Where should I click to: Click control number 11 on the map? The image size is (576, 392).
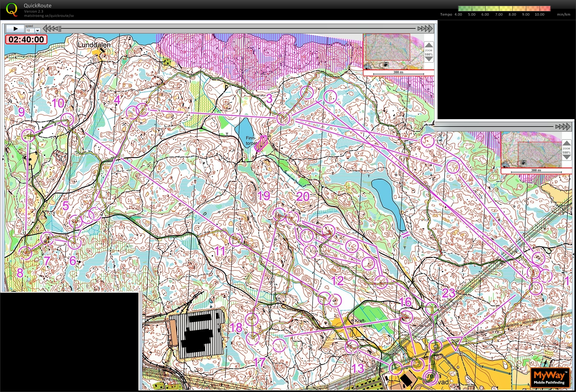[x=220, y=251]
